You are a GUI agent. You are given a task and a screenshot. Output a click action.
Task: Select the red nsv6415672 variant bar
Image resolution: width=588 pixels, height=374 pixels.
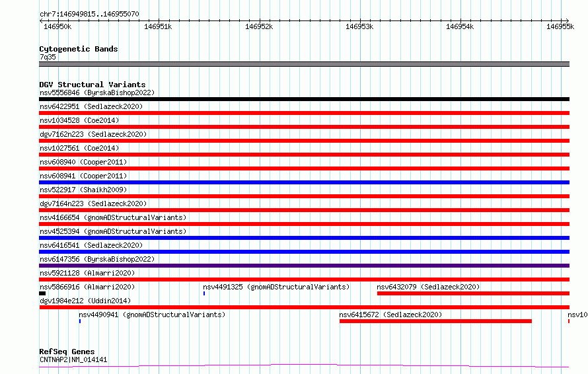click(435, 321)
